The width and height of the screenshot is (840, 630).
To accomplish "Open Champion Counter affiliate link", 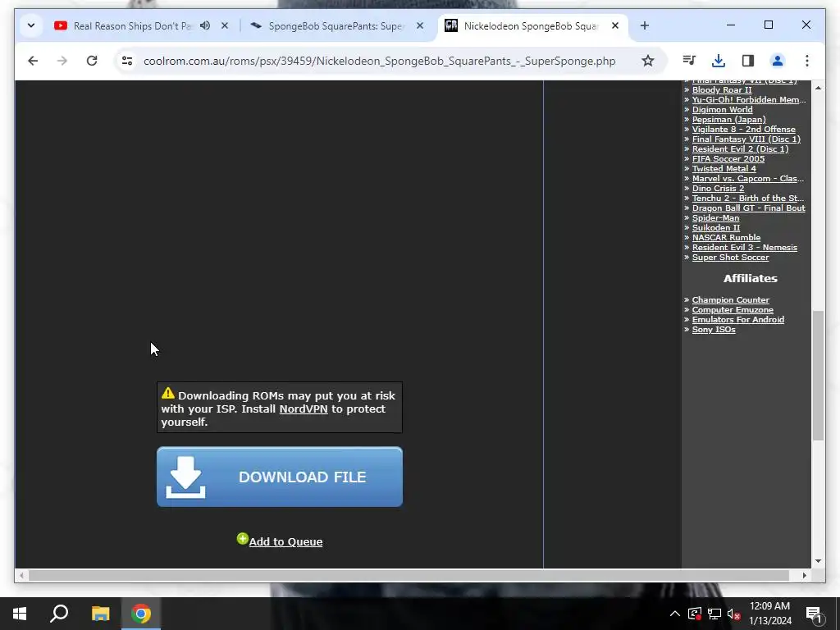I will click(x=730, y=300).
